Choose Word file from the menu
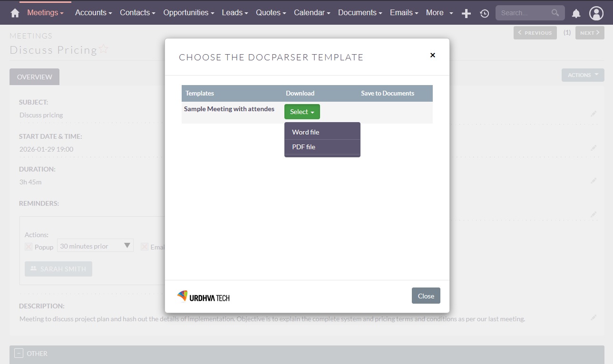 [306, 132]
